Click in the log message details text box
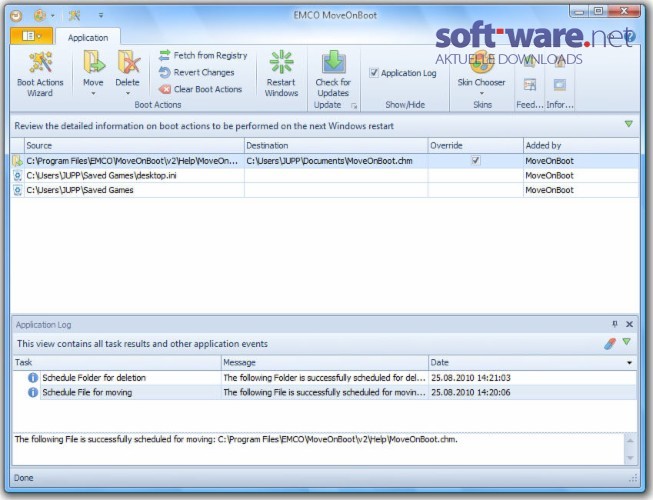The width and height of the screenshot is (653, 500). (x=319, y=449)
